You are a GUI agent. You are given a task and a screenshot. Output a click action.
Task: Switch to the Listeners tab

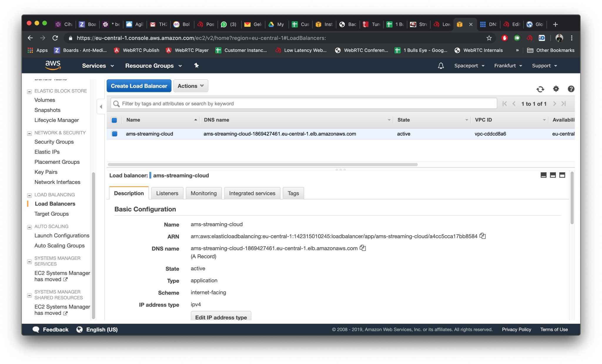[167, 193]
